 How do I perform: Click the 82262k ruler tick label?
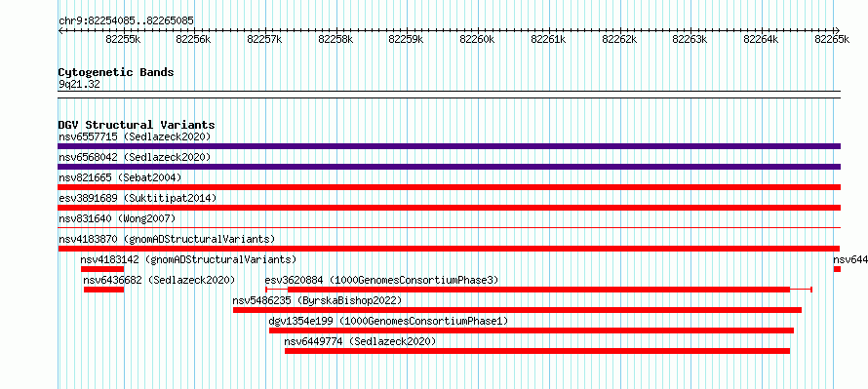619,39
